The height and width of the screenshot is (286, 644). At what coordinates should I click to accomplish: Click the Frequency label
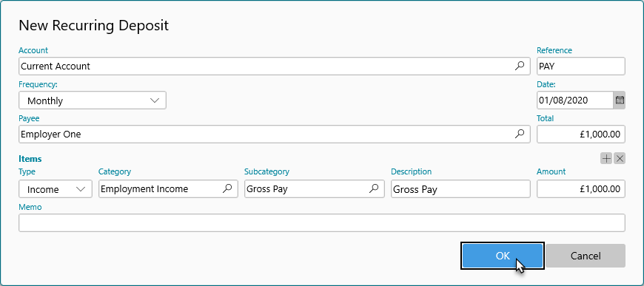[38, 84]
